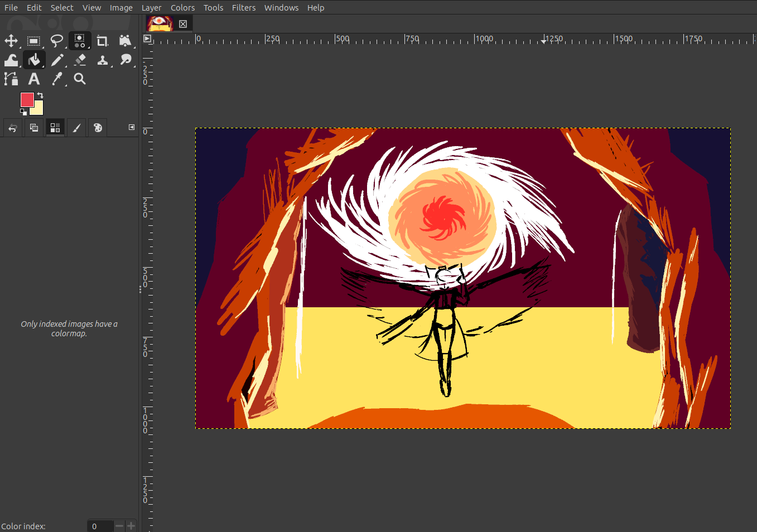Switch to the Brushes dock tab

76,128
